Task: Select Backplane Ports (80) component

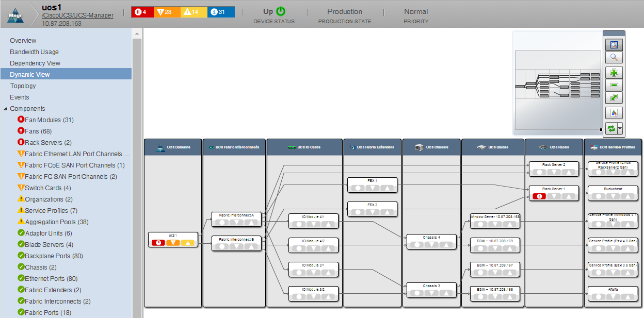Action: point(54,256)
